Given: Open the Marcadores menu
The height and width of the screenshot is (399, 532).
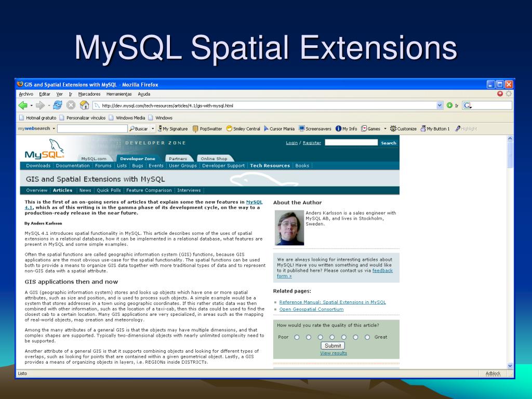Looking at the screenshot, I should pyautogui.click(x=89, y=94).
